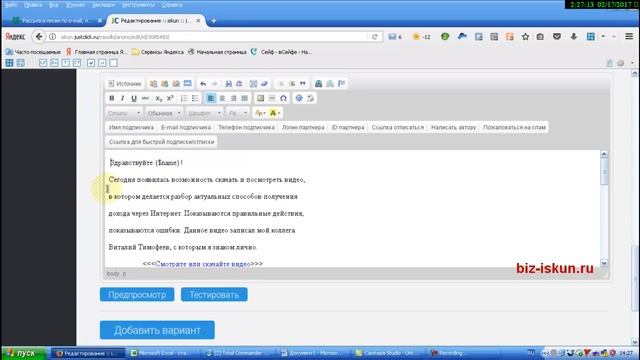
Task: Insert bulleted list in editor
Action: pyautogui.click(x=195, y=98)
